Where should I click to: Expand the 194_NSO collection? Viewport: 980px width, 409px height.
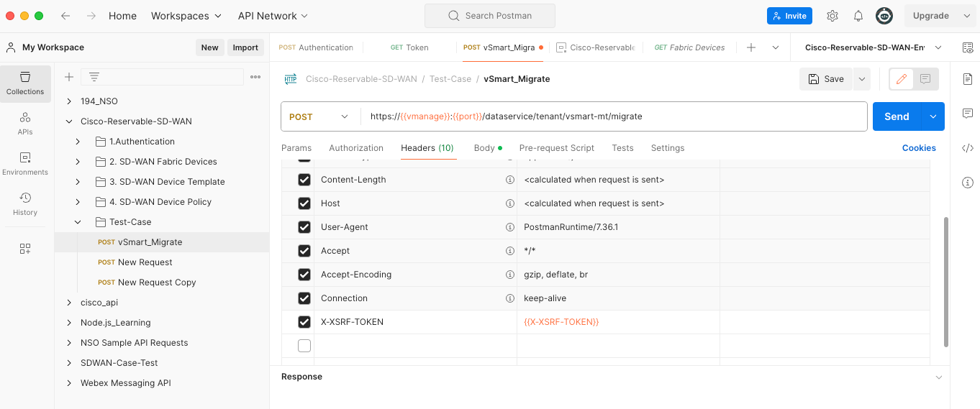click(69, 101)
